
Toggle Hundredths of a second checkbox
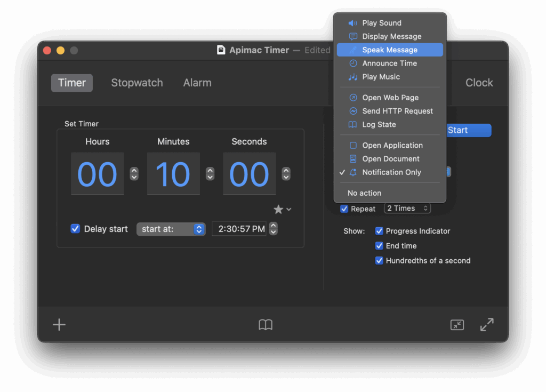[x=379, y=261]
